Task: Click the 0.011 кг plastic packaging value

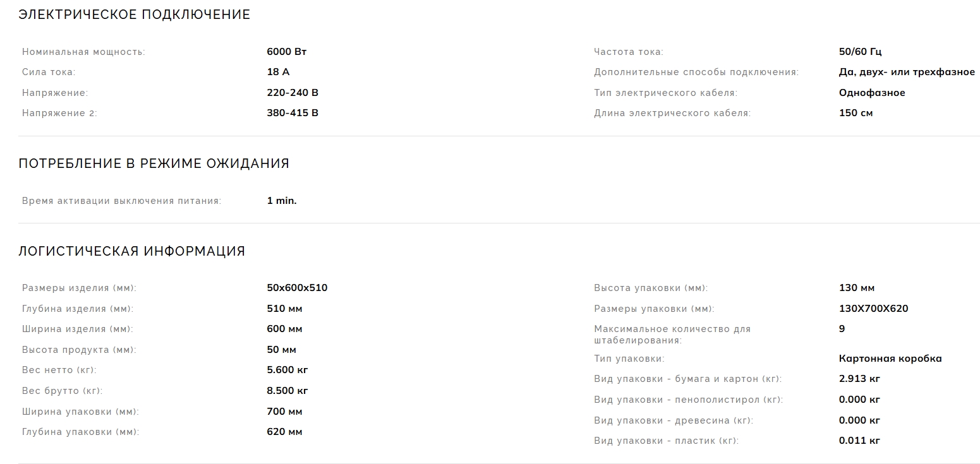Action: point(859,441)
